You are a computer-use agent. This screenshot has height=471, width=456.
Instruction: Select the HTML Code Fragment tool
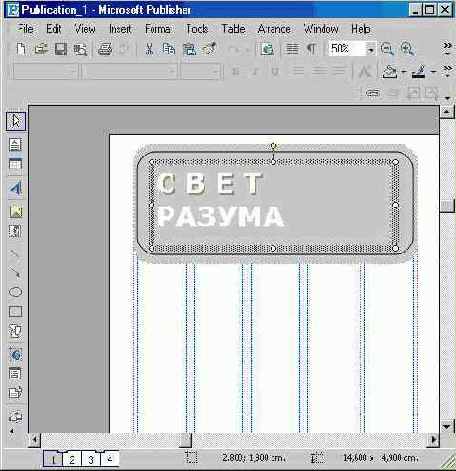pos(15,393)
